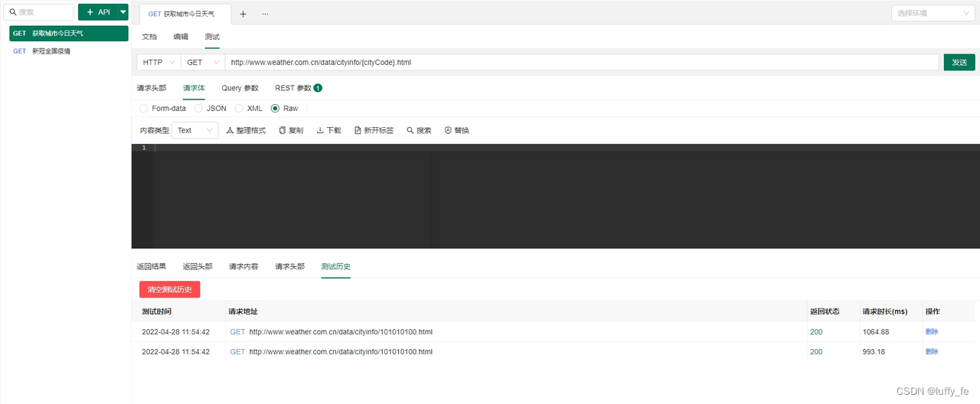The image size is (980, 404).
Task: Click the 获取城市今日天气 open tab
Action: coord(186,14)
